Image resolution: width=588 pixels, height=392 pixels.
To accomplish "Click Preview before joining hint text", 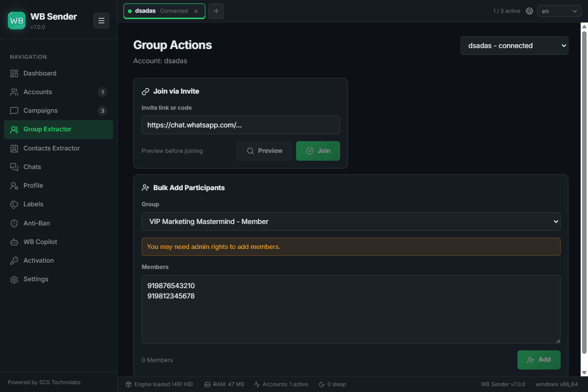I will point(172,151).
